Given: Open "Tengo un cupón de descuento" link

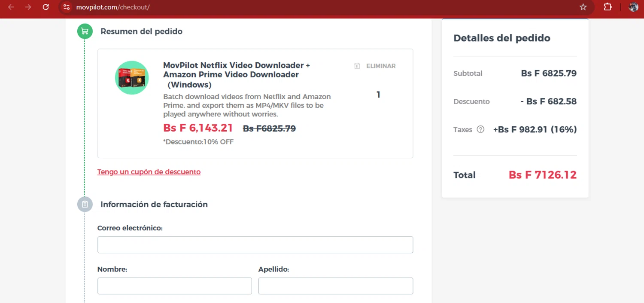Looking at the screenshot, I should (149, 172).
